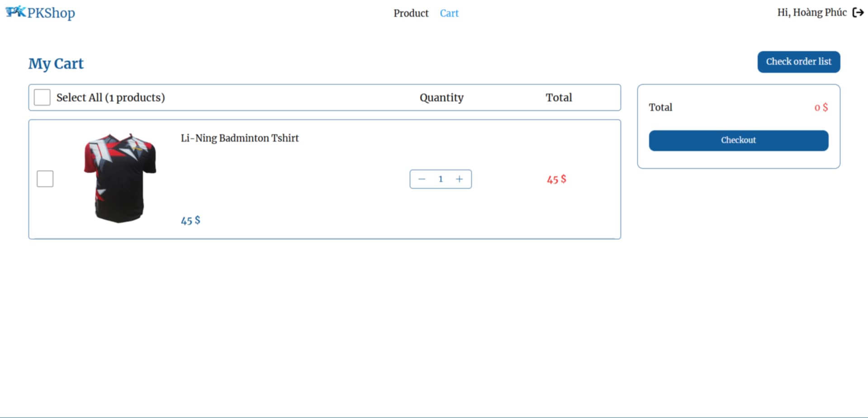Check the Li-Ning Badminton Tshirt item checkbox
Screen dimensions: 868x418
45,178
